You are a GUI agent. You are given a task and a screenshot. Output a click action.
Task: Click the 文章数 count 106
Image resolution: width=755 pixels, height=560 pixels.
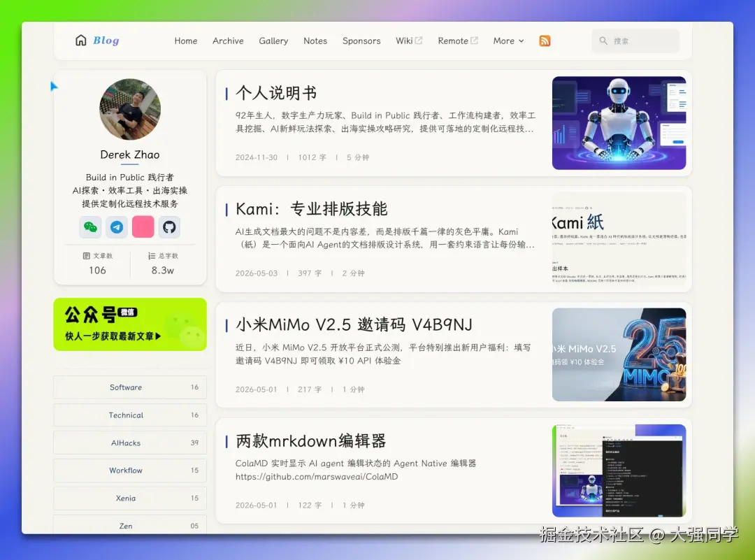[x=97, y=270]
